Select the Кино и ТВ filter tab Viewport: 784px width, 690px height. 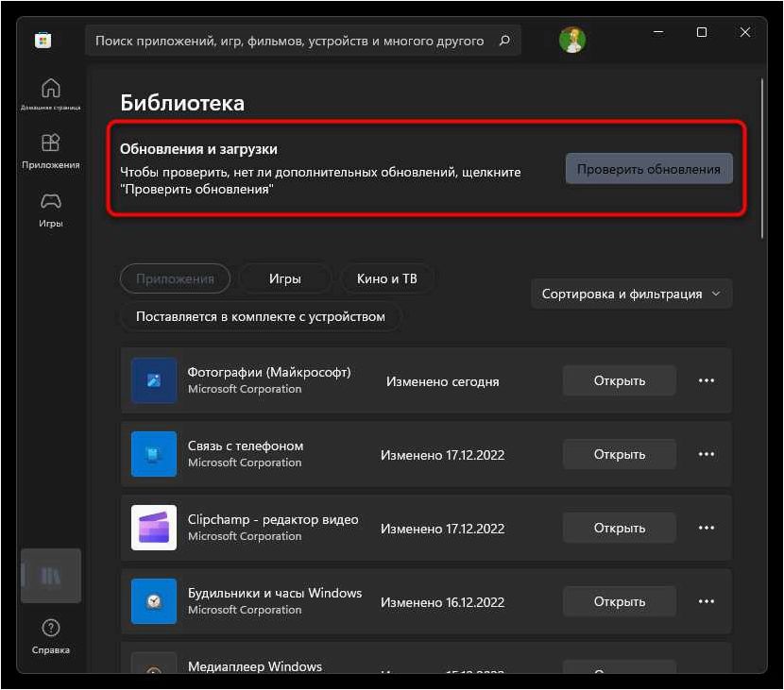click(x=386, y=278)
